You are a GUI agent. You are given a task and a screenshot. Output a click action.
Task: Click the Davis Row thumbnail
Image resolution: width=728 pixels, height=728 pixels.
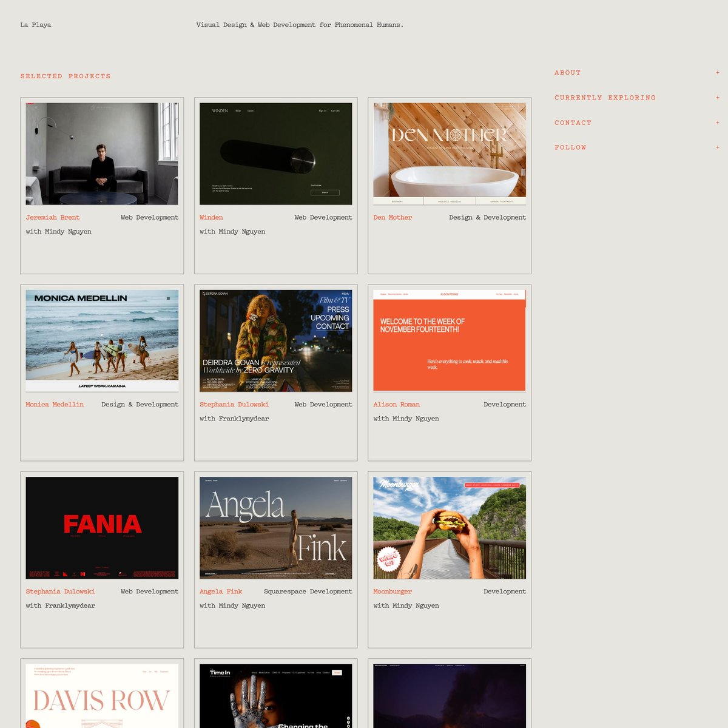point(102,696)
